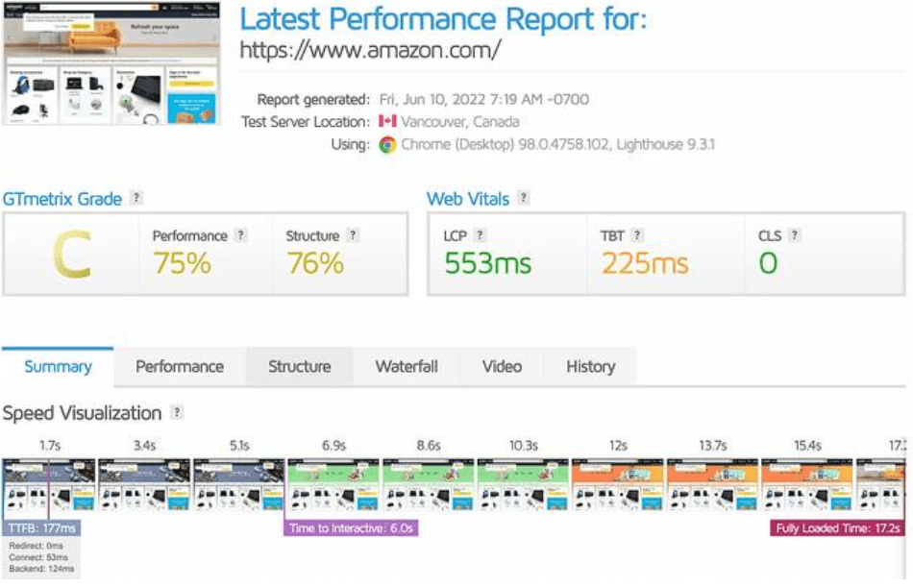913x588 pixels.
Task: Click the Canada flag icon
Action: 387,121
